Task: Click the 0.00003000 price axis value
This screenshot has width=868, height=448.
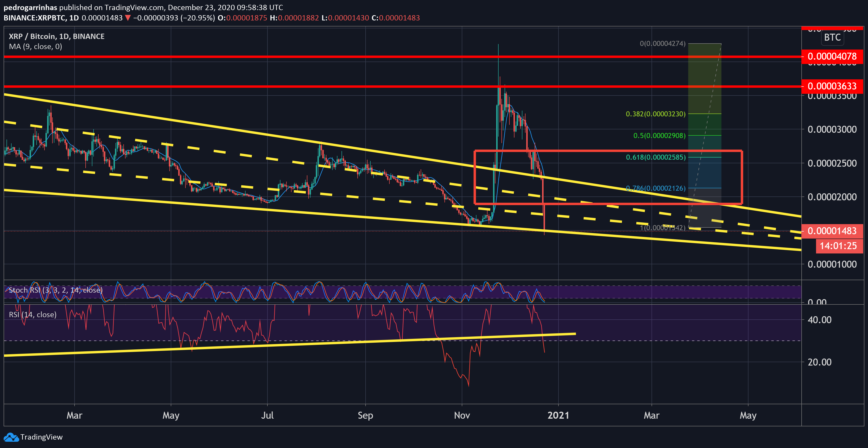Action: (x=832, y=129)
